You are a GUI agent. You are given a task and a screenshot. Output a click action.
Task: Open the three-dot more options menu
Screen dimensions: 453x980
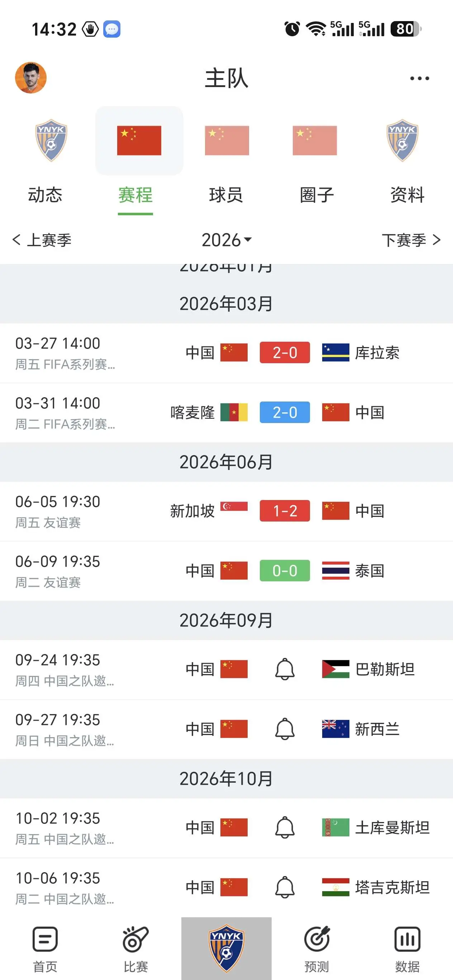click(x=420, y=78)
